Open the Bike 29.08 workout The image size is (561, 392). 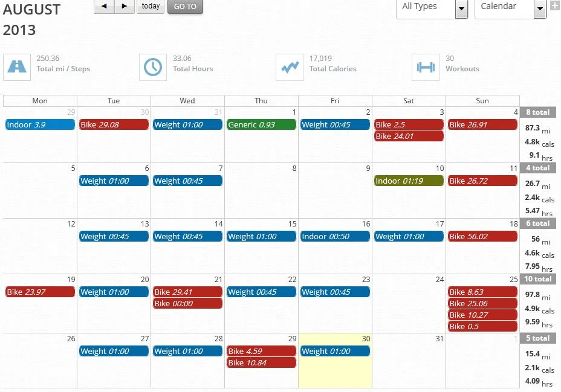(114, 124)
